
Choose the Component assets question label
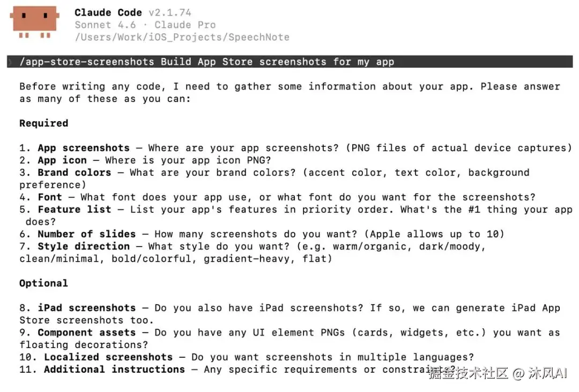[86, 332]
